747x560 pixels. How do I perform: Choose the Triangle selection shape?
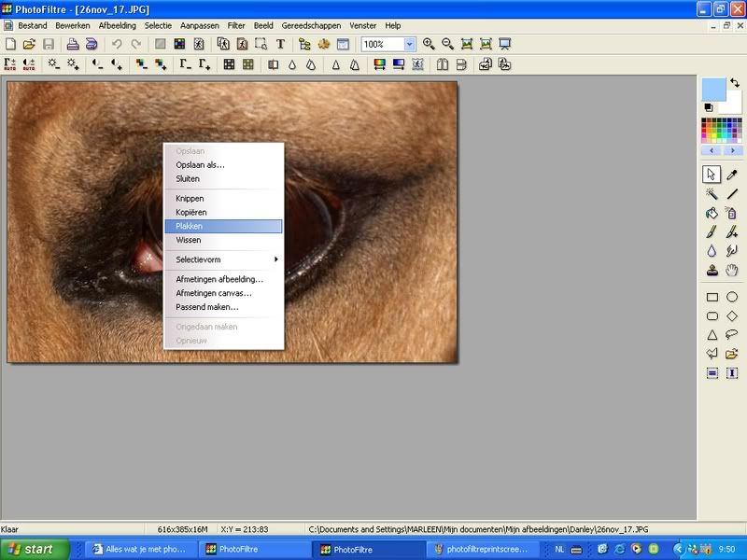(x=712, y=335)
